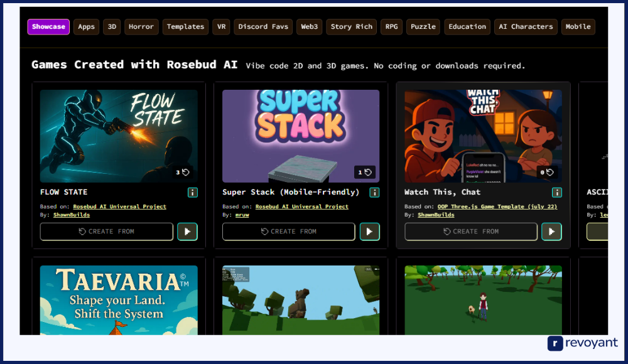Select the AI Characters category
Viewport: 628px width, 364px height.
point(526,27)
